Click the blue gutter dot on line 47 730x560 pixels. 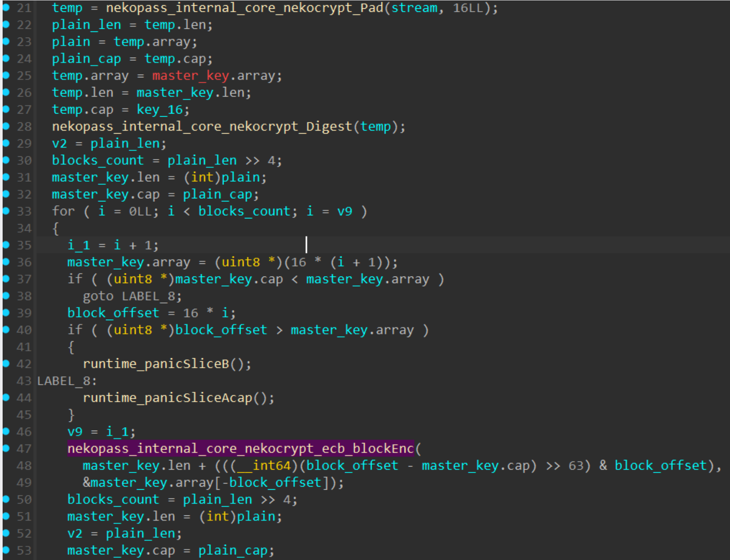pos(6,448)
